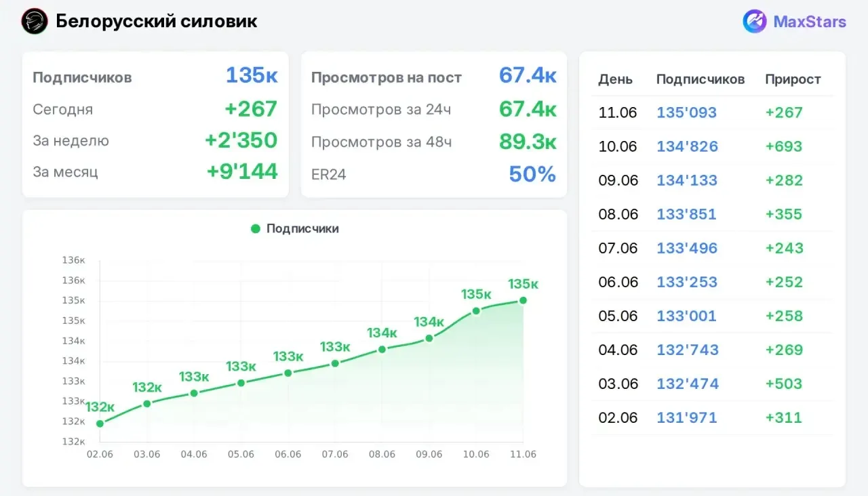This screenshot has height=496, width=868.
Task: Click the +311 growth value
Action: (783, 417)
